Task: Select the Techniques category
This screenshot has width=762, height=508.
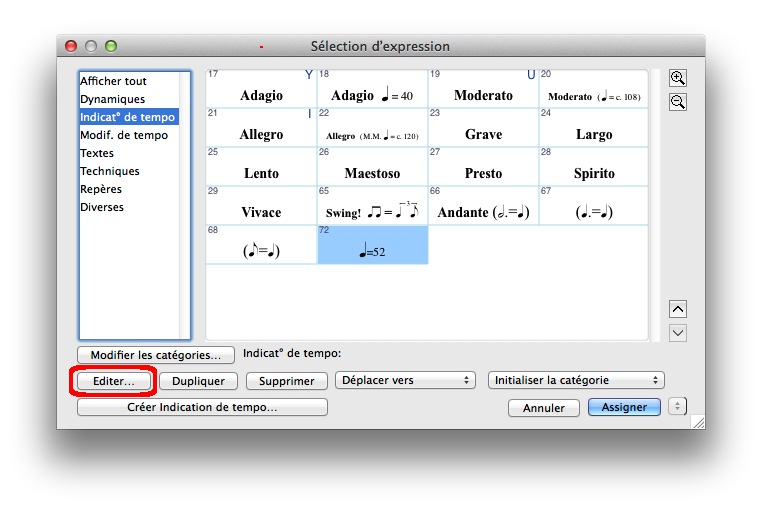Action: pyautogui.click(x=110, y=171)
